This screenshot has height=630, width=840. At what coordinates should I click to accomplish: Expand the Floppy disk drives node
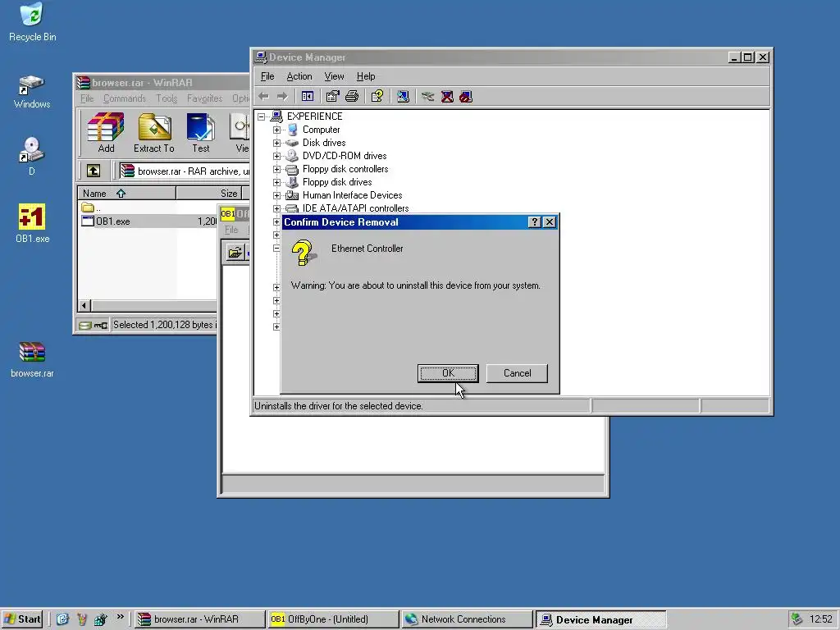276,182
